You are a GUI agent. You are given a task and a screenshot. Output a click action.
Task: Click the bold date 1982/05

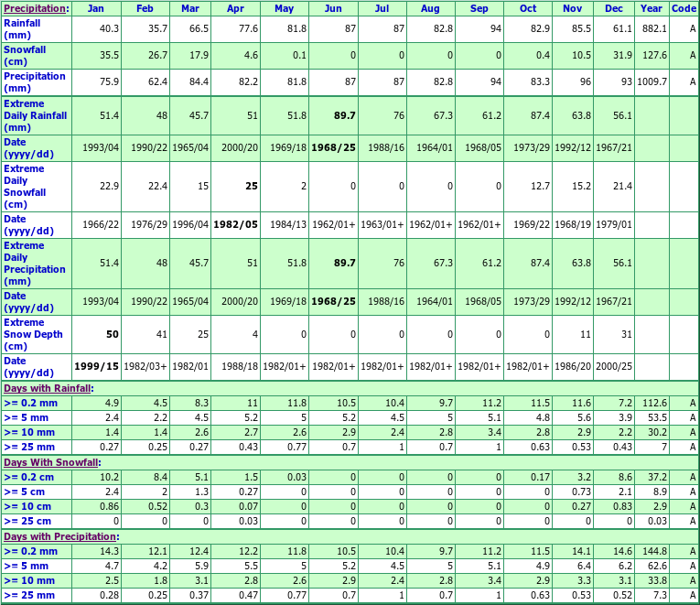236,224
